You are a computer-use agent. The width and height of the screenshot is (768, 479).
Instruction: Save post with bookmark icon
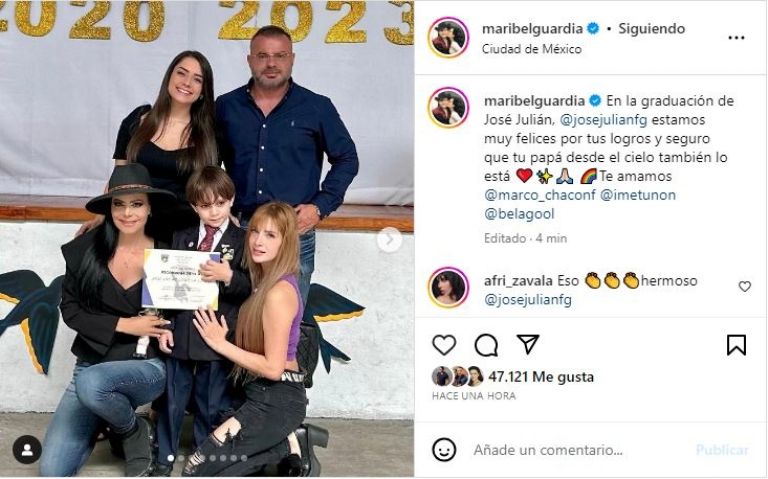pos(736,345)
